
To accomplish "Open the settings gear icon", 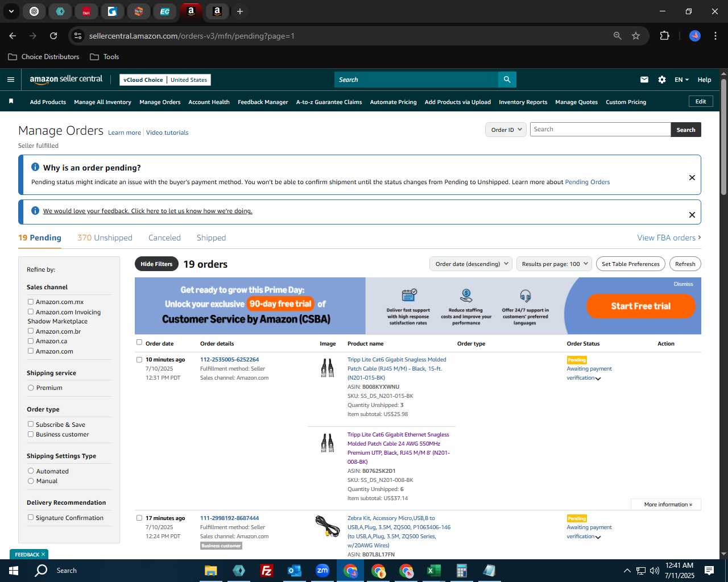I will point(662,80).
